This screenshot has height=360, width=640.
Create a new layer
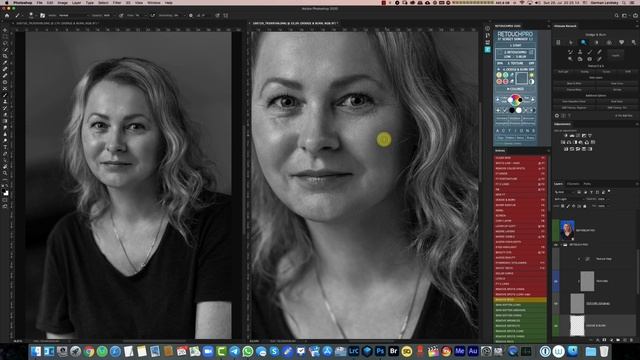pos(624,340)
